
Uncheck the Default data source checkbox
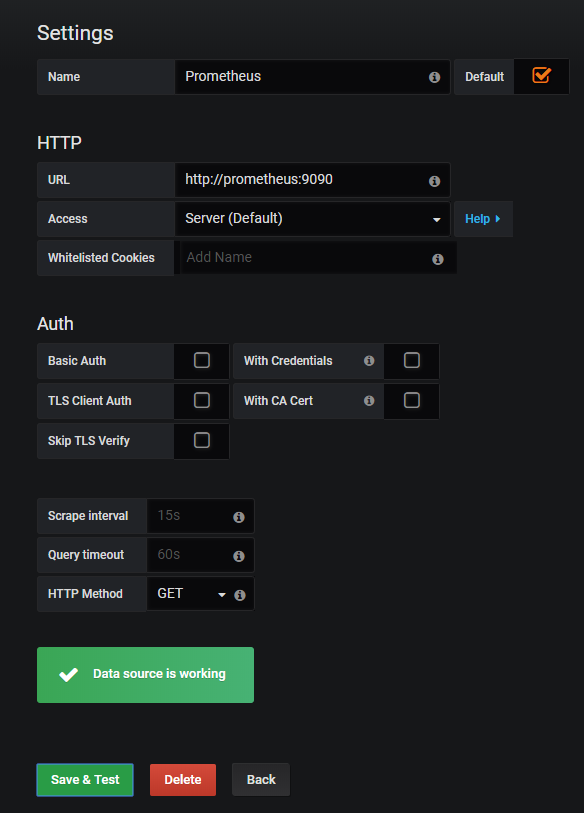[541, 76]
